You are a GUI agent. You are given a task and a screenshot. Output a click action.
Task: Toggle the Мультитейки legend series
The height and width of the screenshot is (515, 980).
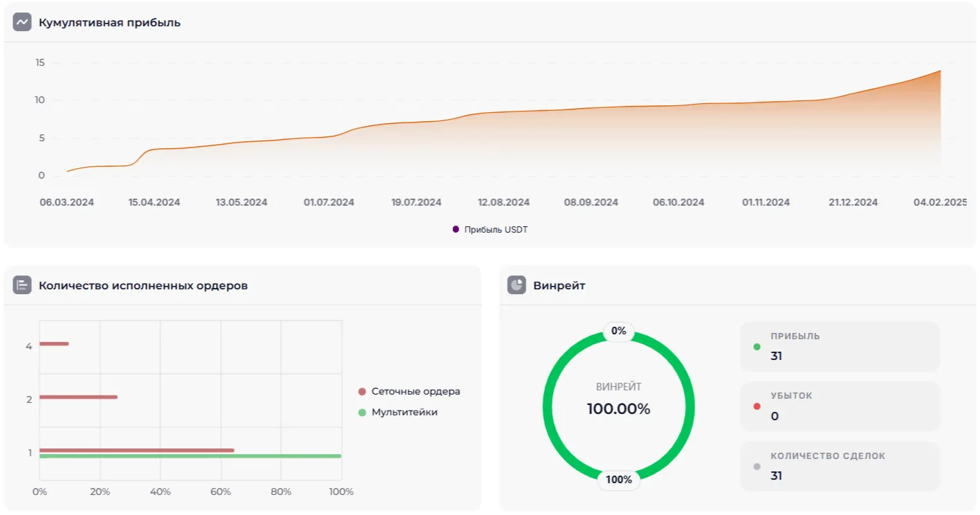tap(404, 413)
